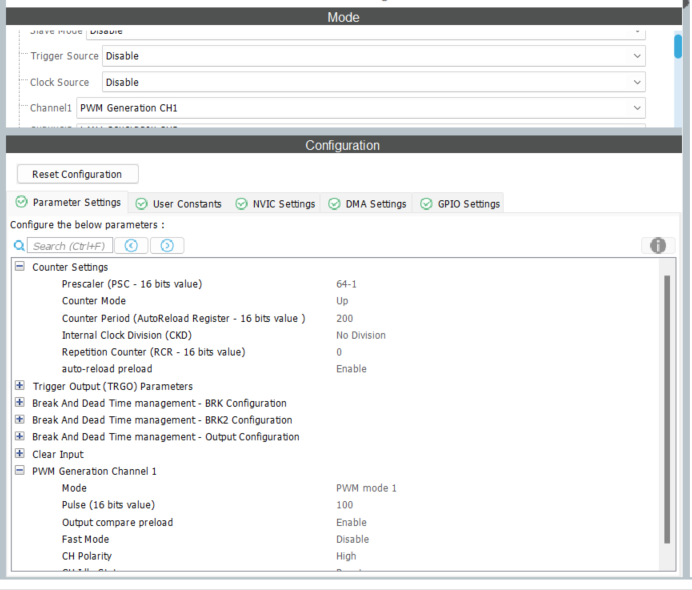Select the Mode value PWM mode 1
The height and width of the screenshot is (590, 692).
tap(366, 488)
